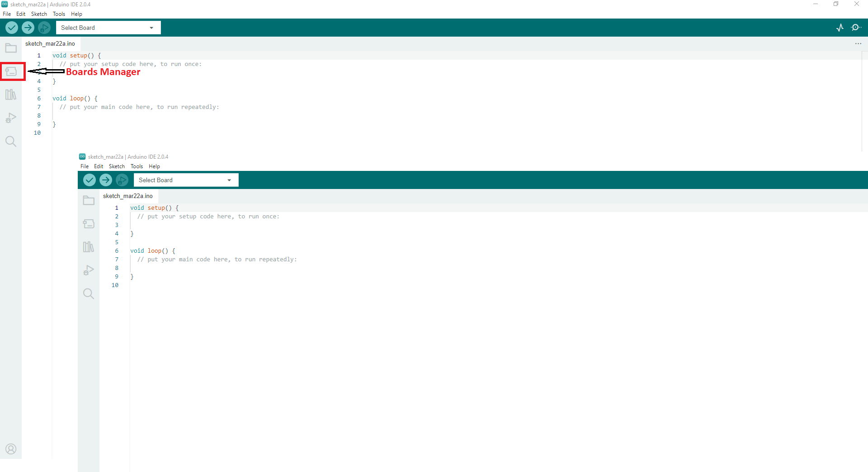Click line number 6 in the editor

[39, 99]
